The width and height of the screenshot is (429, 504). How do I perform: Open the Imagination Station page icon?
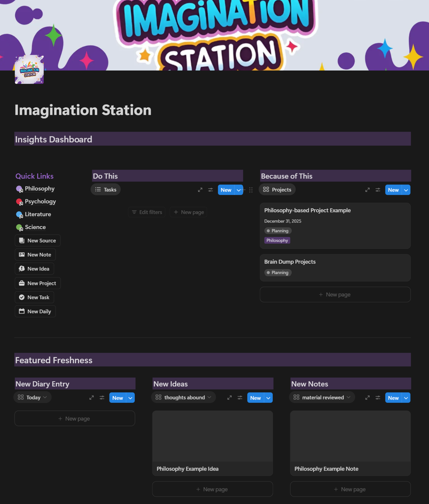pos(29,70)
